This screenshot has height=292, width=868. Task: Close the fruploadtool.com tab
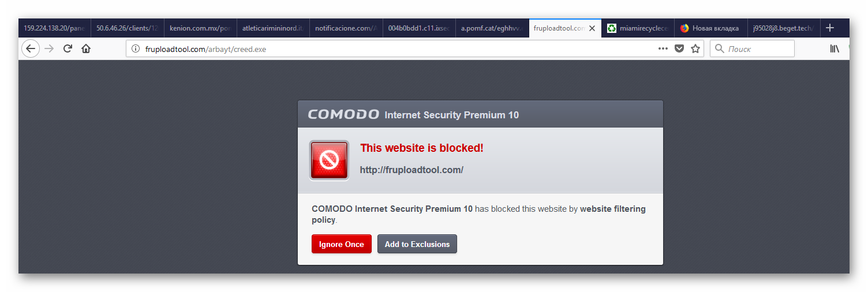pyautogui.click(x=592, y=28)
